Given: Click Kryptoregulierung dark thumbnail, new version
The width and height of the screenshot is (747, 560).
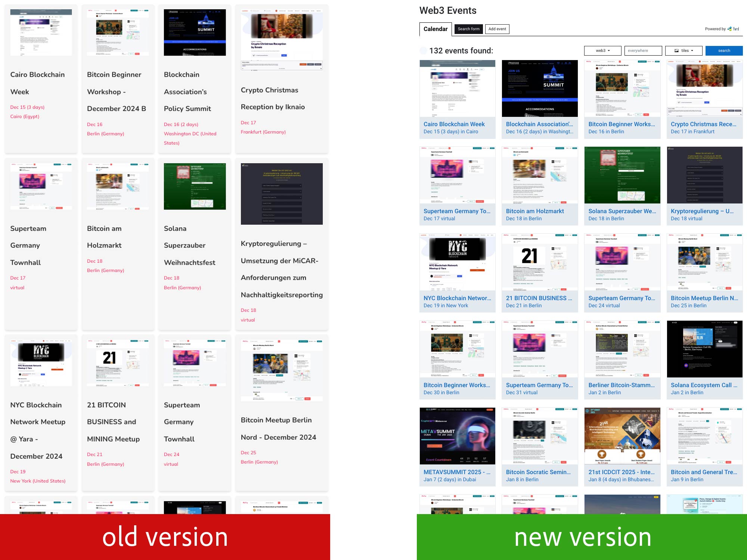Looking at the screenshot, I should [705, 175].
